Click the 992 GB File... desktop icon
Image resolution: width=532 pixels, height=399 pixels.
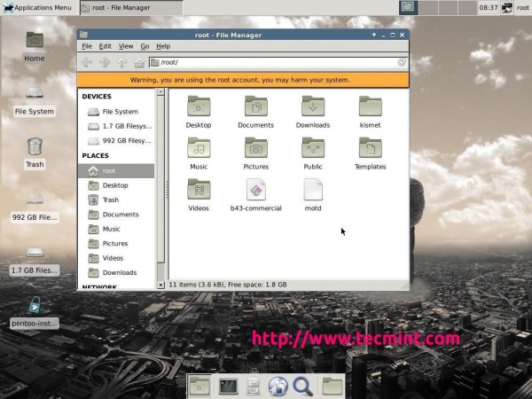point(35,207)
